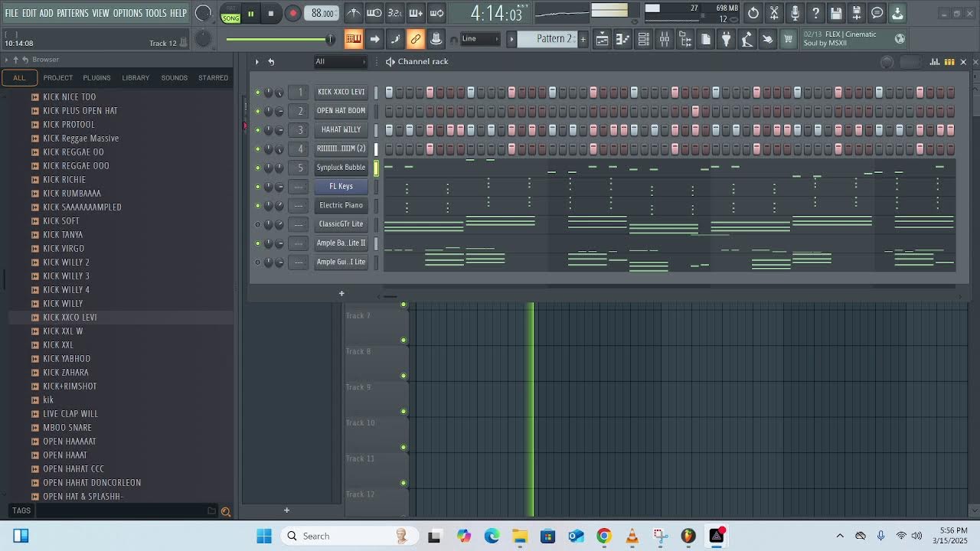Mute the HAHAT WILLY channel

click(257, 130)
